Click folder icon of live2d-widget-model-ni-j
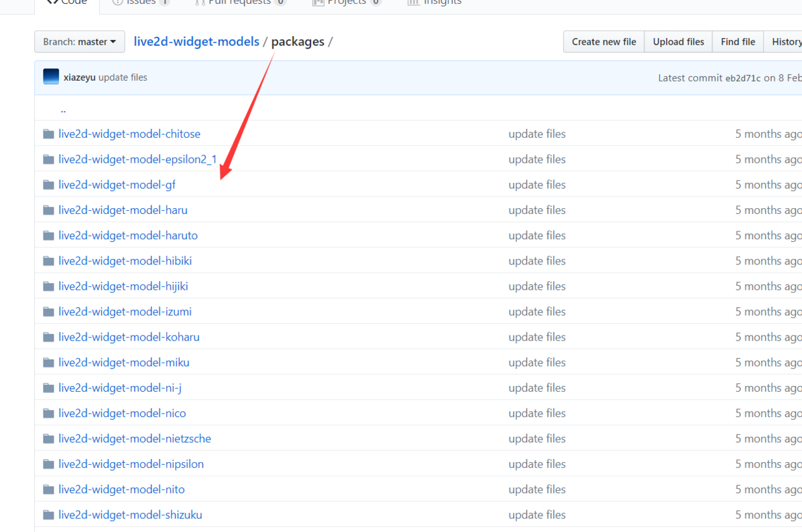The height and width of the screenshot is (532, 802). [49, 388]
